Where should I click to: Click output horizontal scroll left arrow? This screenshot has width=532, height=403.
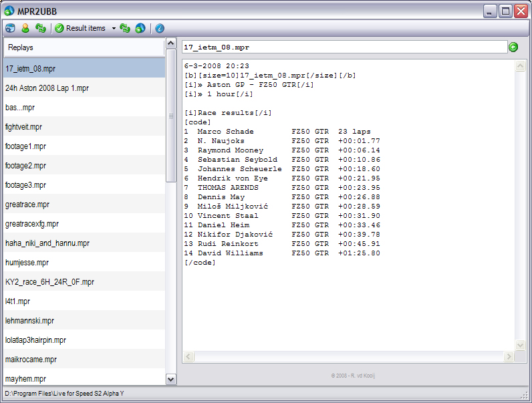tap(188, 356)
